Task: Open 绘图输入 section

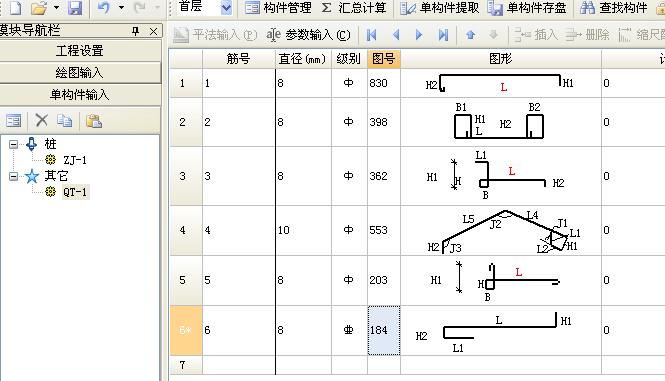Action: pos(80,73)
